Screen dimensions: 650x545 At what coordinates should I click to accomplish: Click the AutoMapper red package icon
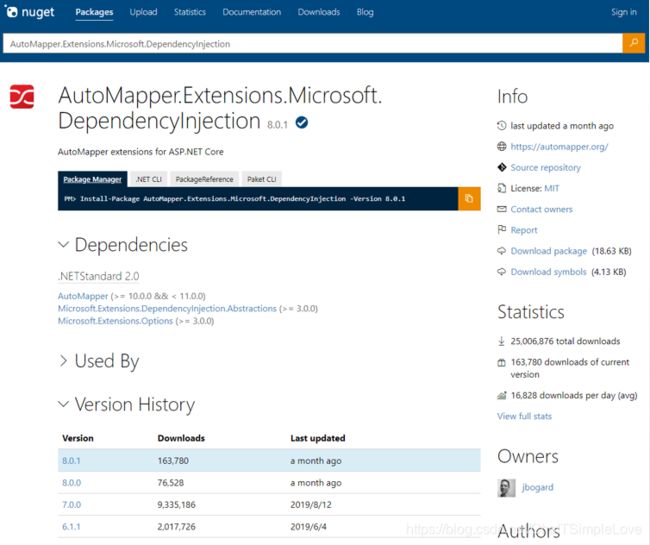(22, 97)
